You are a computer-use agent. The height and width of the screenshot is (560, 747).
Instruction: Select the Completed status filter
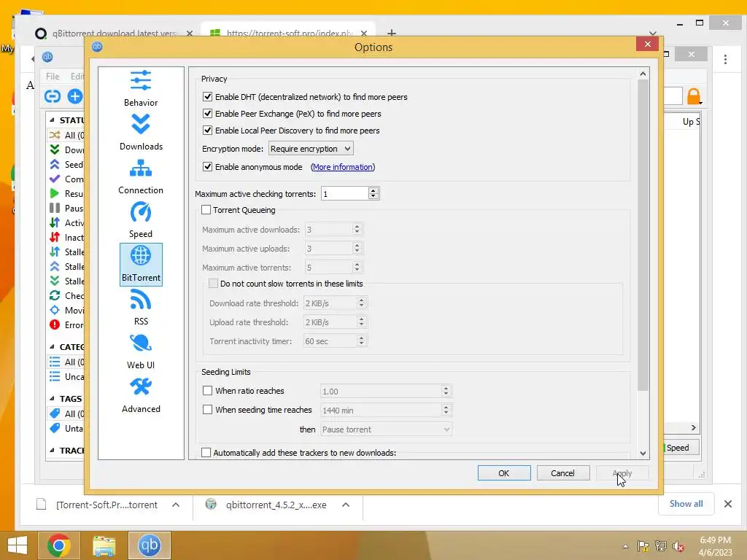66,179
